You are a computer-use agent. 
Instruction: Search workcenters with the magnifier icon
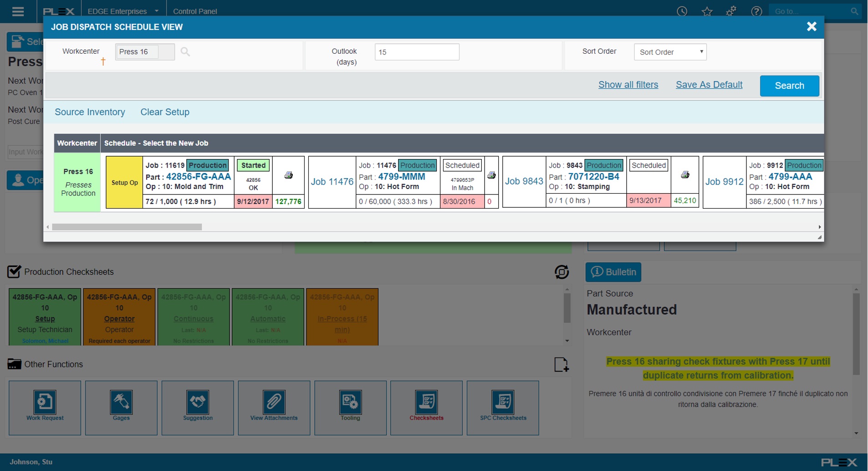(x=185, y=51)
